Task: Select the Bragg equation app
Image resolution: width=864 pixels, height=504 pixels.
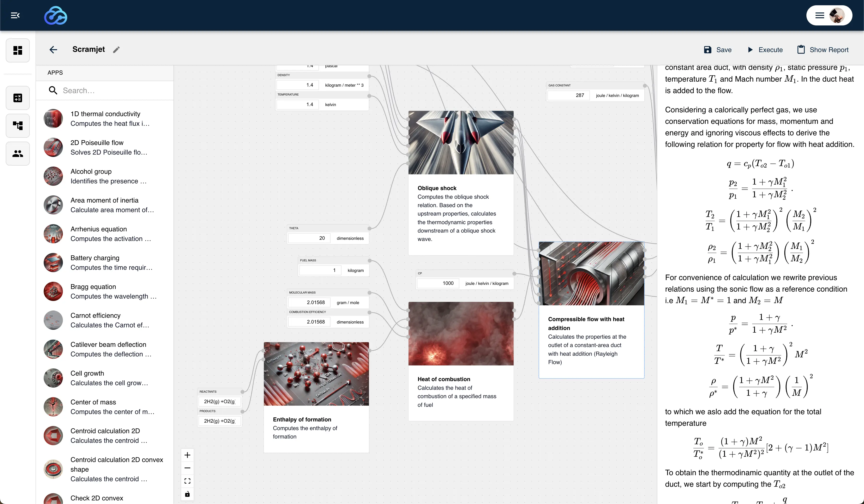Action: (x=105, y=291)
